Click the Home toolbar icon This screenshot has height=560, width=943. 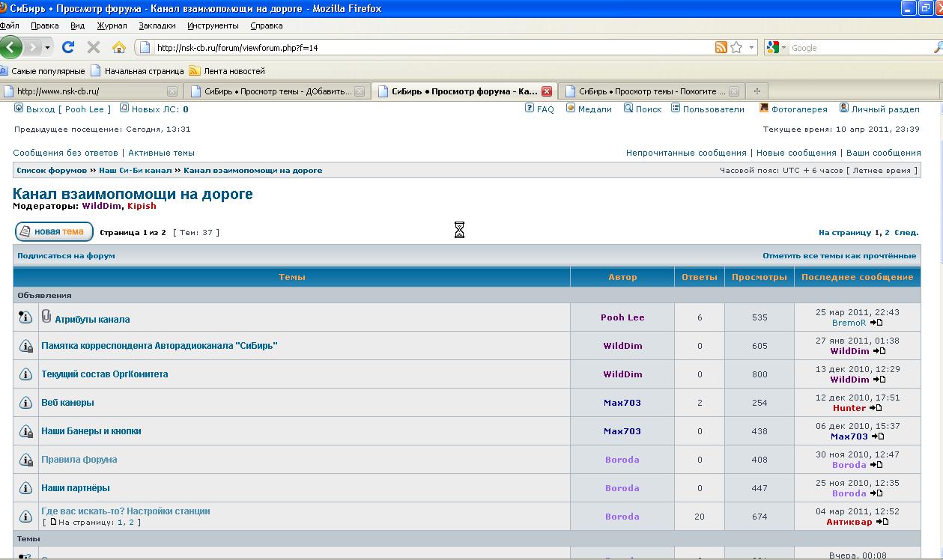118,47
